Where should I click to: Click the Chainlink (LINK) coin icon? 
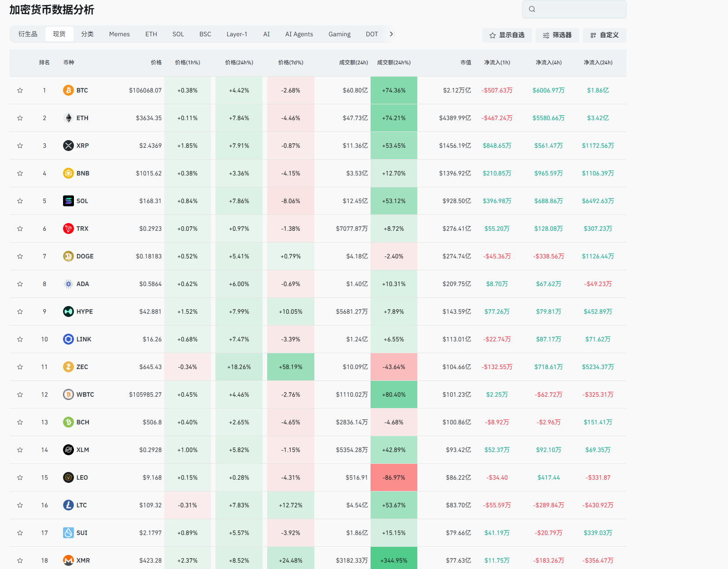click(68, 339)
